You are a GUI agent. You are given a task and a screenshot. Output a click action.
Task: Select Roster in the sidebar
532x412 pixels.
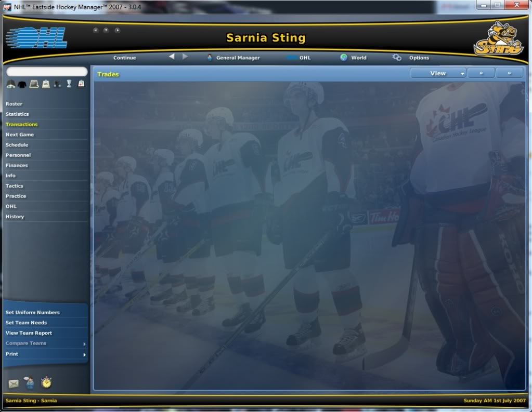tap(14, 104)
